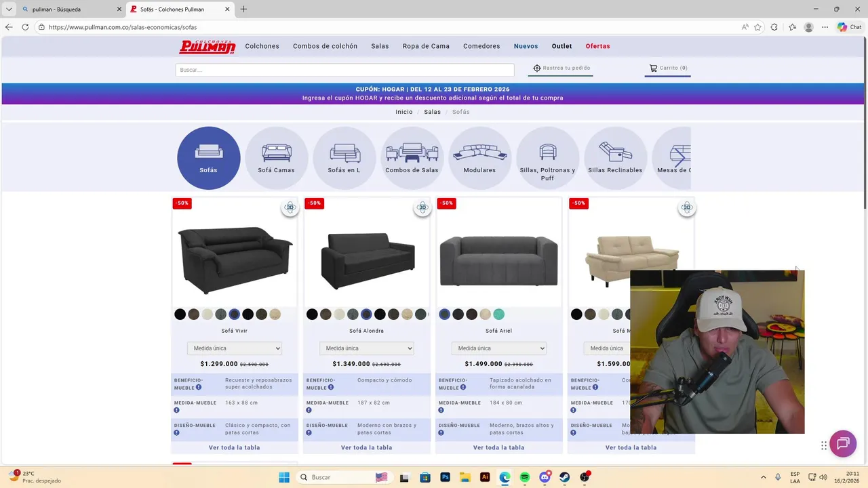The image size is (868, 488).
Task: Click Ver toda la tabla under Sofá Ariel
Action: coord(499,447)
